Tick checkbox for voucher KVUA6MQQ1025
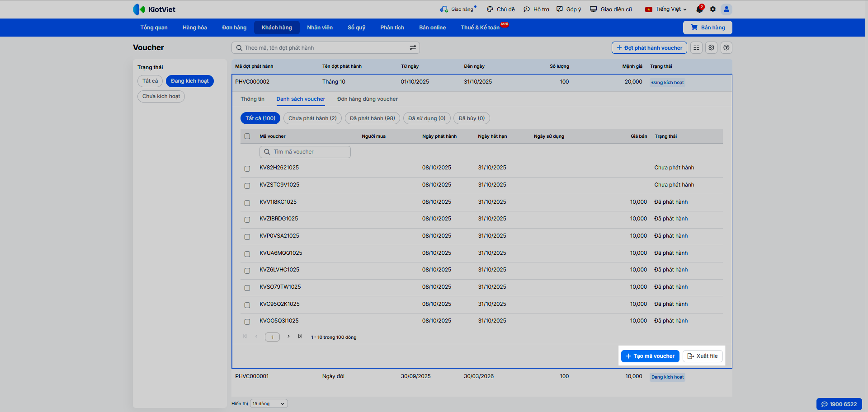 click(x=247, y=254)
